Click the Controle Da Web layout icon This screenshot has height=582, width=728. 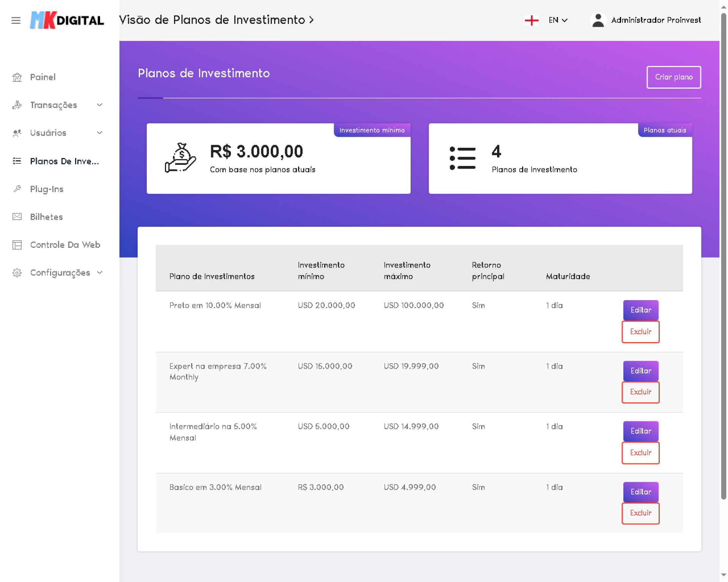(17, 245)
